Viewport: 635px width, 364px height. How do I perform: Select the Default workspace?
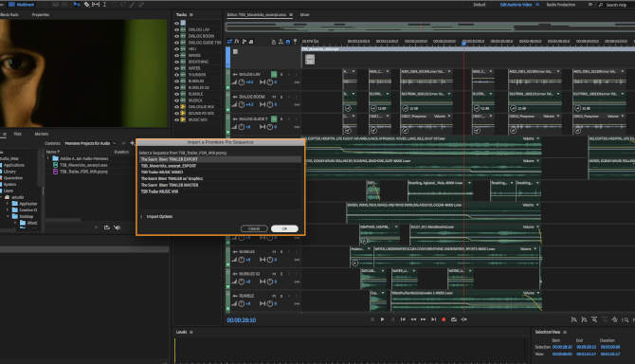click(480, 5)
